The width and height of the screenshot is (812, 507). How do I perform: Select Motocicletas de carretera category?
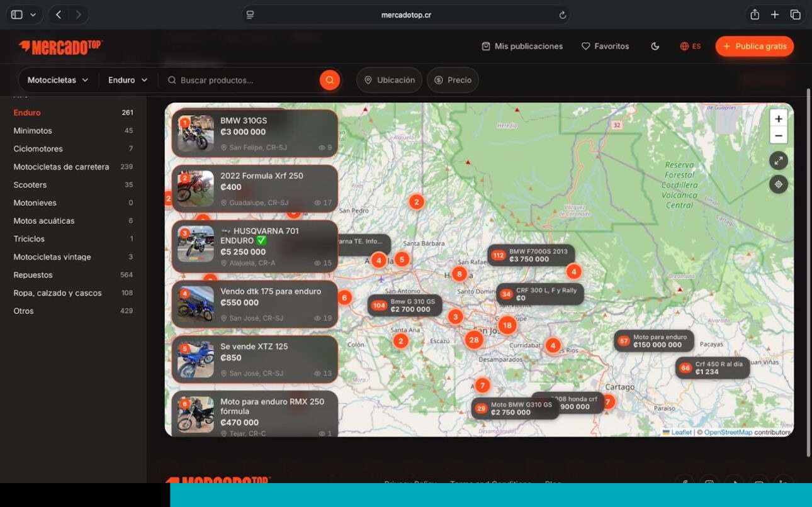coord(73,167)
